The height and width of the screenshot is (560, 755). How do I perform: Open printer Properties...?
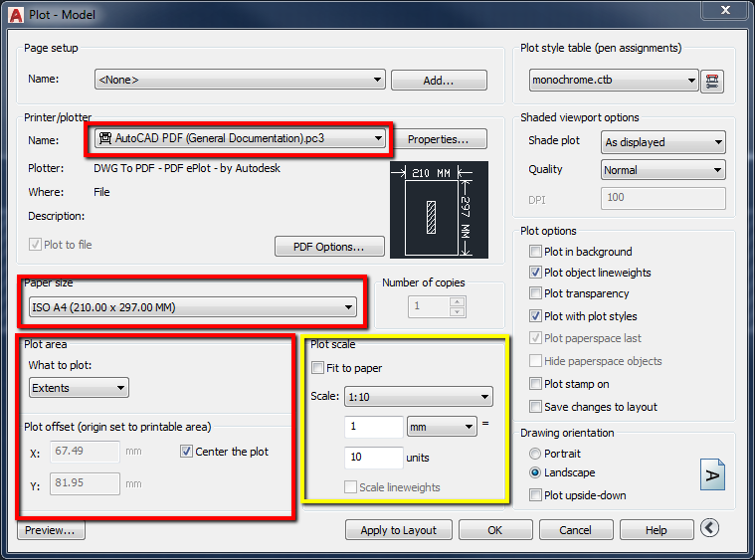pyautogui.click(x=438, y=139)
